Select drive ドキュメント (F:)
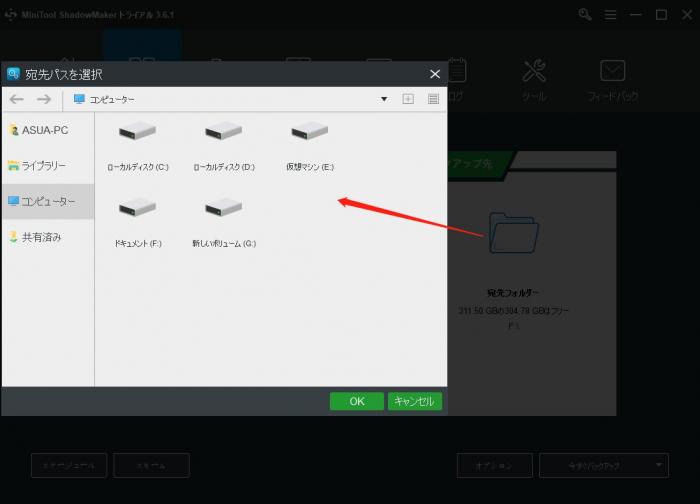This screenshot has height=504, width=700. pyautogui.click(x=138, y=223)
